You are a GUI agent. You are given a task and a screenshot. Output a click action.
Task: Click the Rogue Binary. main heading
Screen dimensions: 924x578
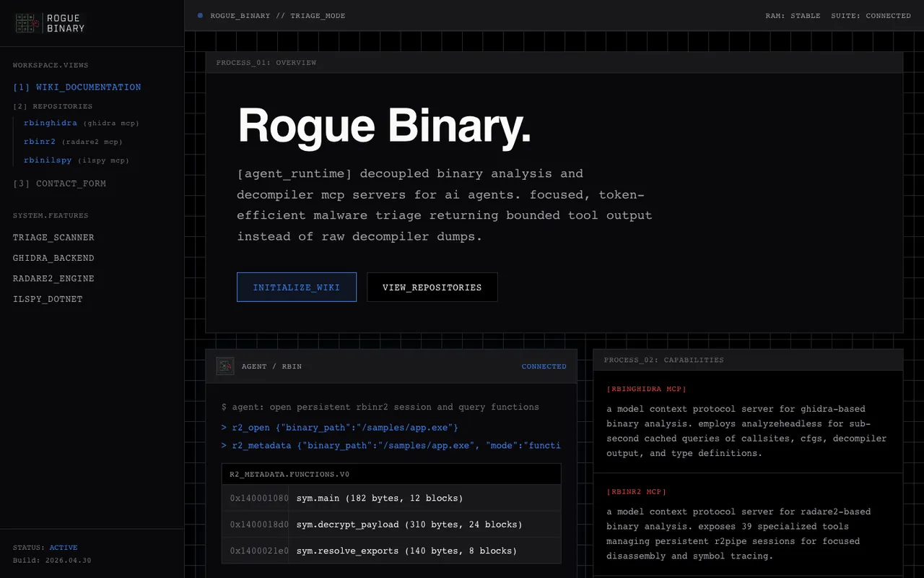[x=384, y=125]
